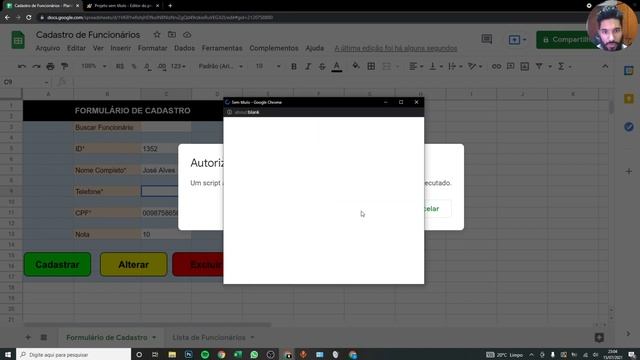The image size is (640, 360).
Task: Apply italic formatting
Action: [x=308, y=66]
